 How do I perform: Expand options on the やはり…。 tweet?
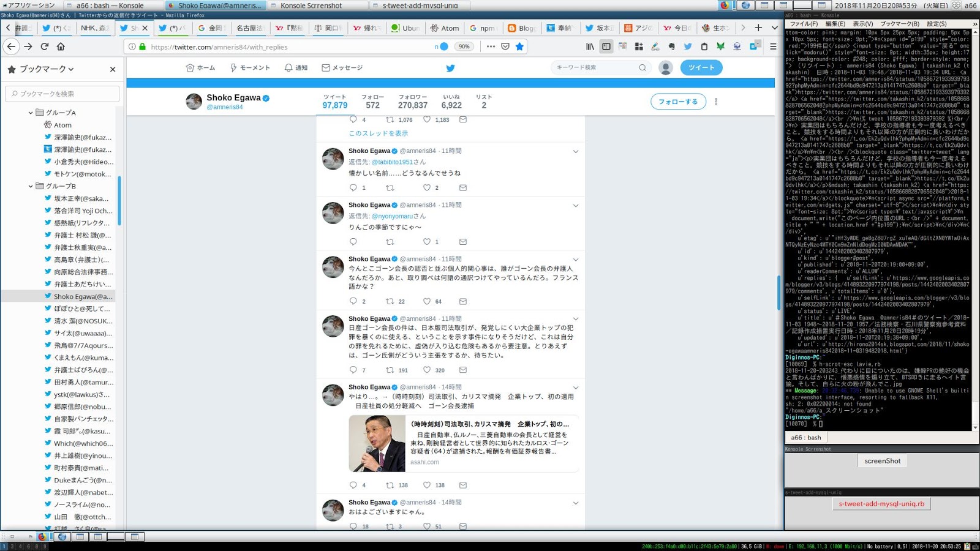tap(576, 388)
